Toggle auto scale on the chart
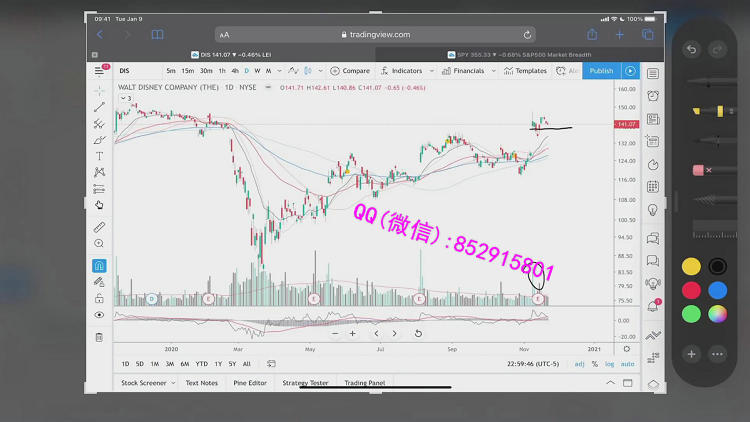The image size is (750, 422). point(627,364)
